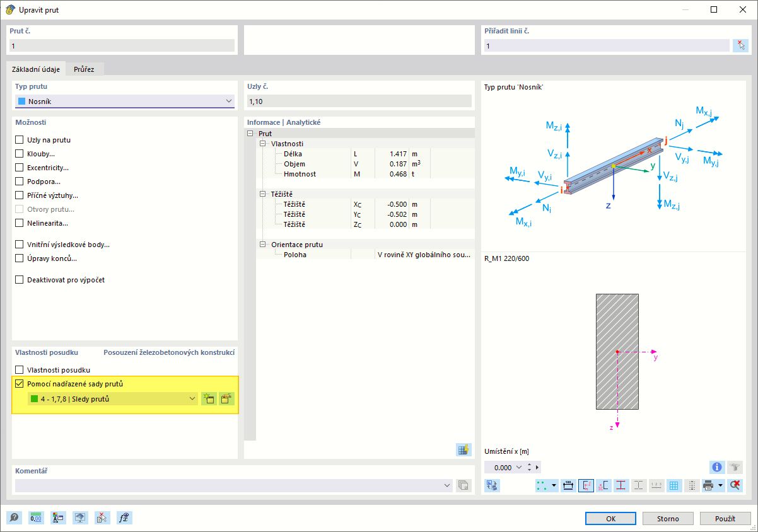Switch to 'Průřez' tab
This screenshot has width=758, height=532.
[x=84, y=69]
